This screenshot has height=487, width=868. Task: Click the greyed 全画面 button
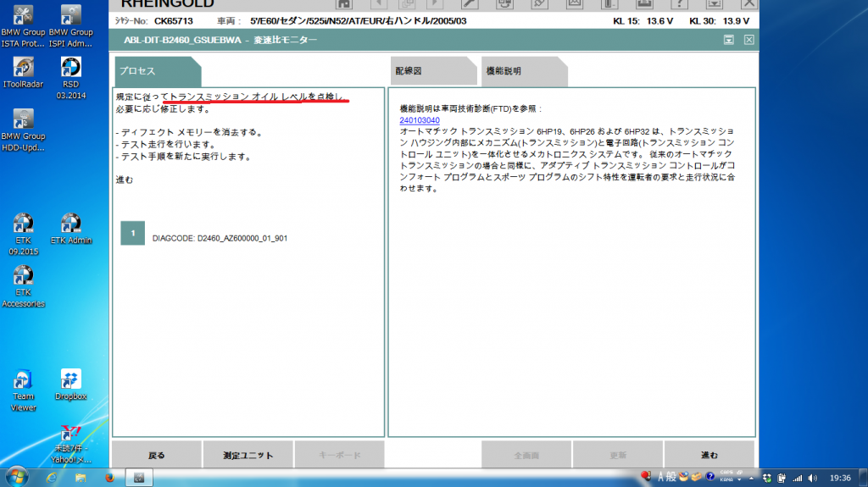[x=526, y=455]
